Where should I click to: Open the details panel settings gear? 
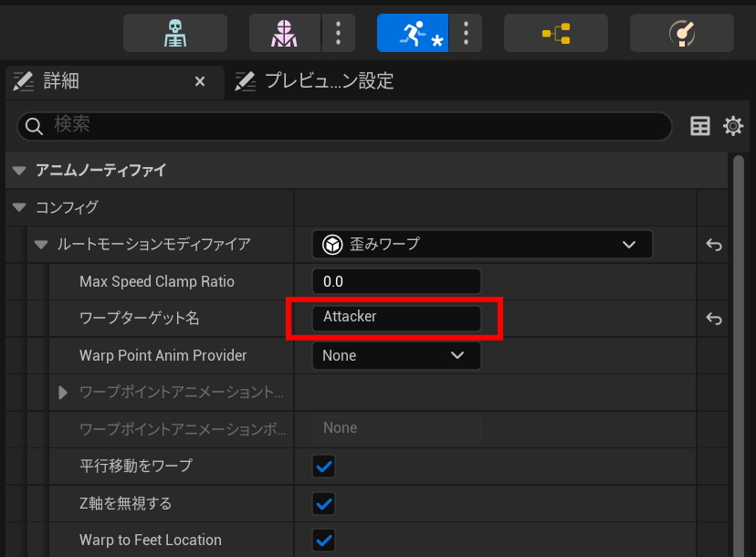pos(733,126)
